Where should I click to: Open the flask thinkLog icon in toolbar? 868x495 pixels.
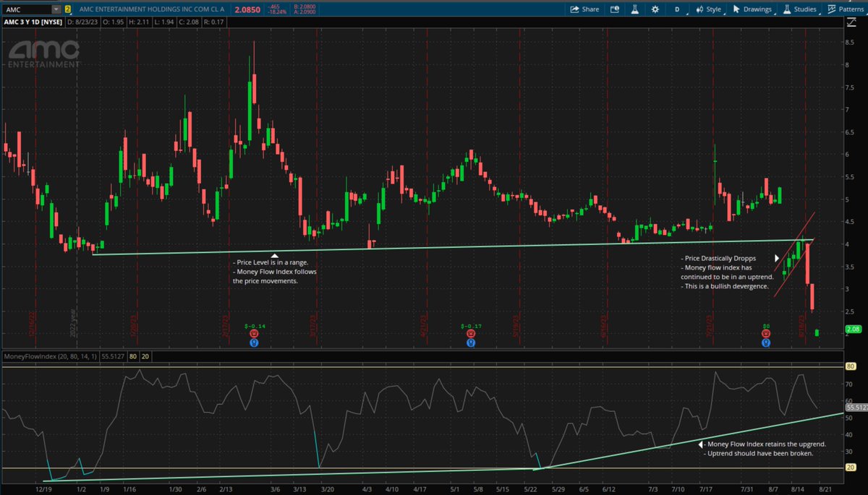point(634,9)
